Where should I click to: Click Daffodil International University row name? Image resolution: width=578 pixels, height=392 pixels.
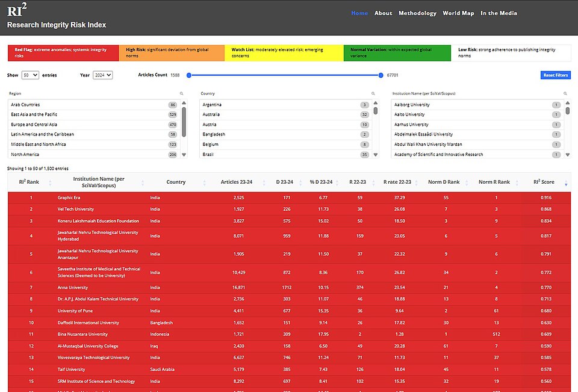88,323
